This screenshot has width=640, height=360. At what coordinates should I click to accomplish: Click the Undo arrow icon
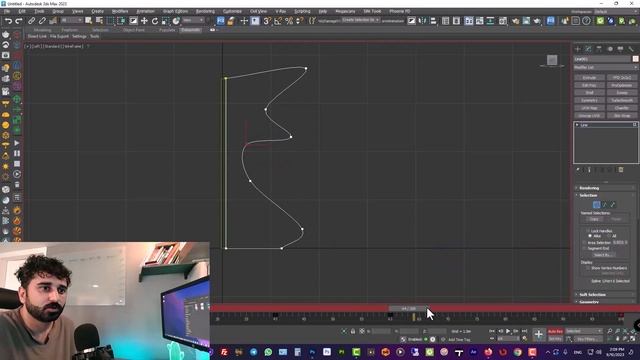click(8, 21)
